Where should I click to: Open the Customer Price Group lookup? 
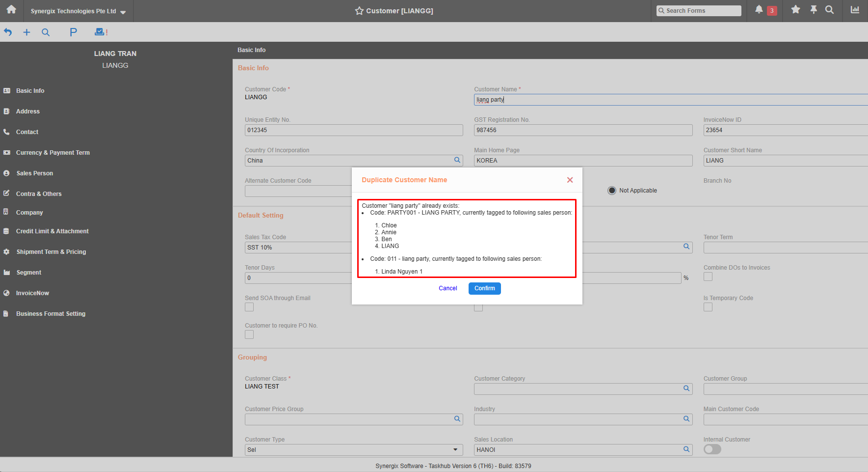click(457, 419)
